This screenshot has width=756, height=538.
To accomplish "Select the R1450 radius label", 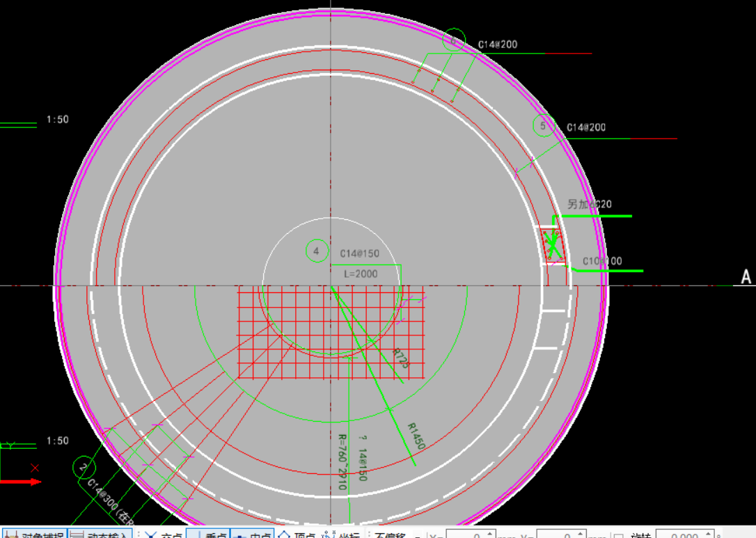I will (416, 436).
